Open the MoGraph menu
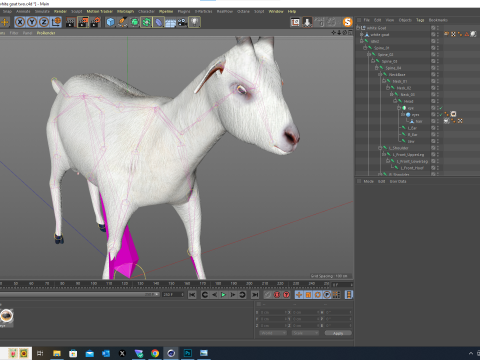 pyautogui.click(x=125, y=11)
